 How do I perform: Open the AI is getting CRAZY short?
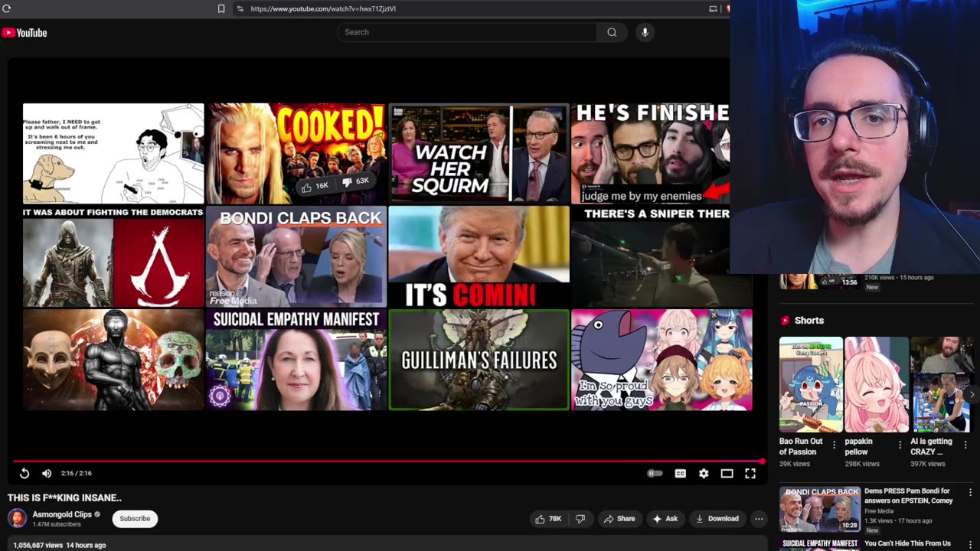(x=942, y=385)
